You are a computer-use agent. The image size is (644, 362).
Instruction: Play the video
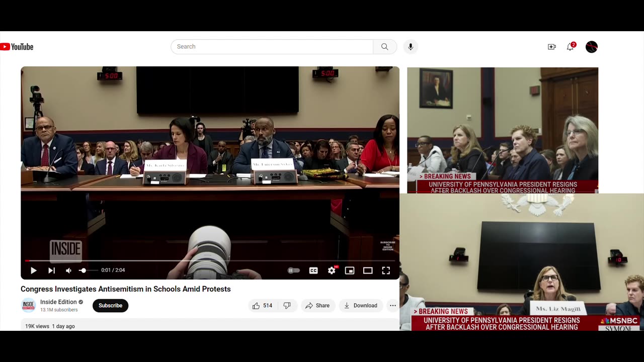pos(34,270)
